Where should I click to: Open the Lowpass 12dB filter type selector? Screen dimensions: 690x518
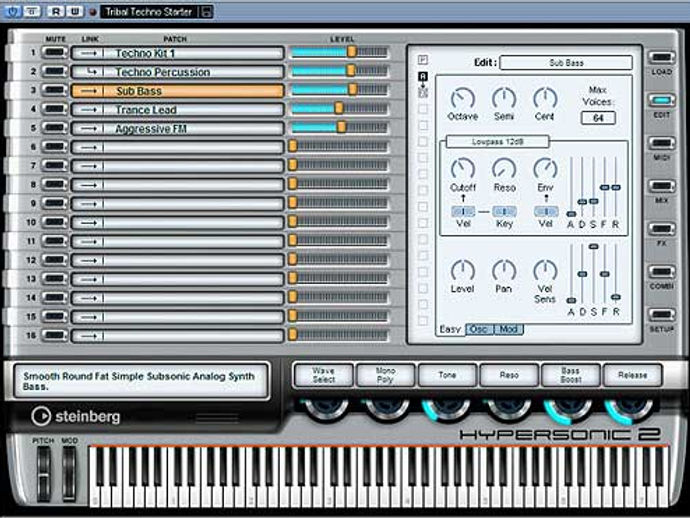[x=497, y=142]
